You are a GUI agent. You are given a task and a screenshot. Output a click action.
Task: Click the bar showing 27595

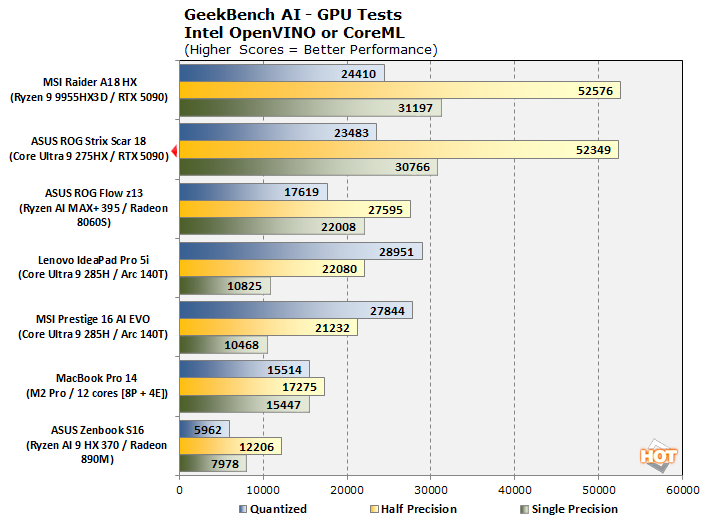click(295, 209)
